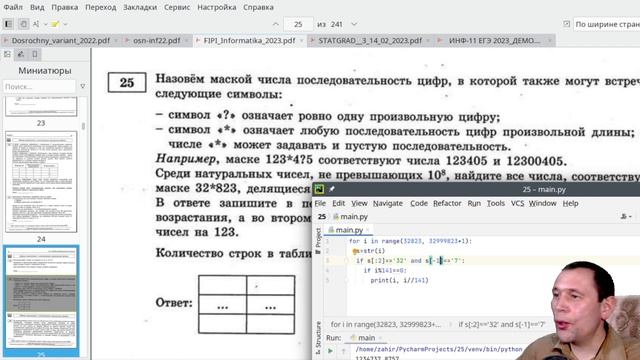Open the fit-width zoom combo box
The image size is (640, 360).
(607, 24)
